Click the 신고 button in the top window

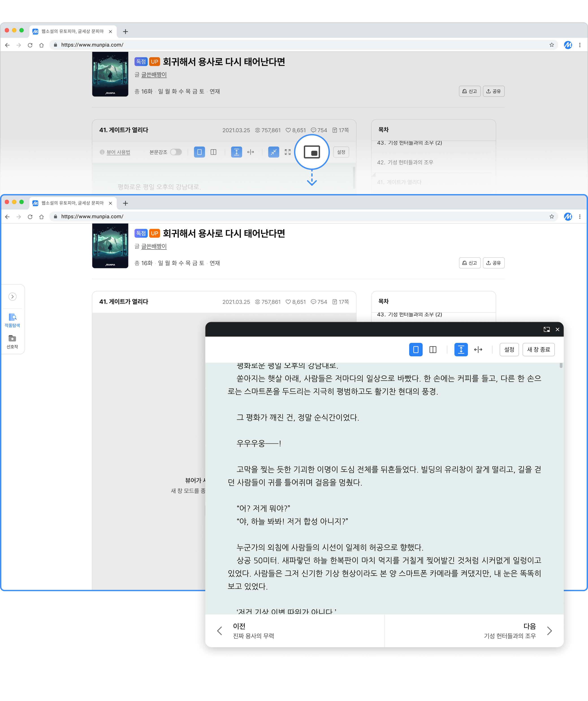click(469, 91)
